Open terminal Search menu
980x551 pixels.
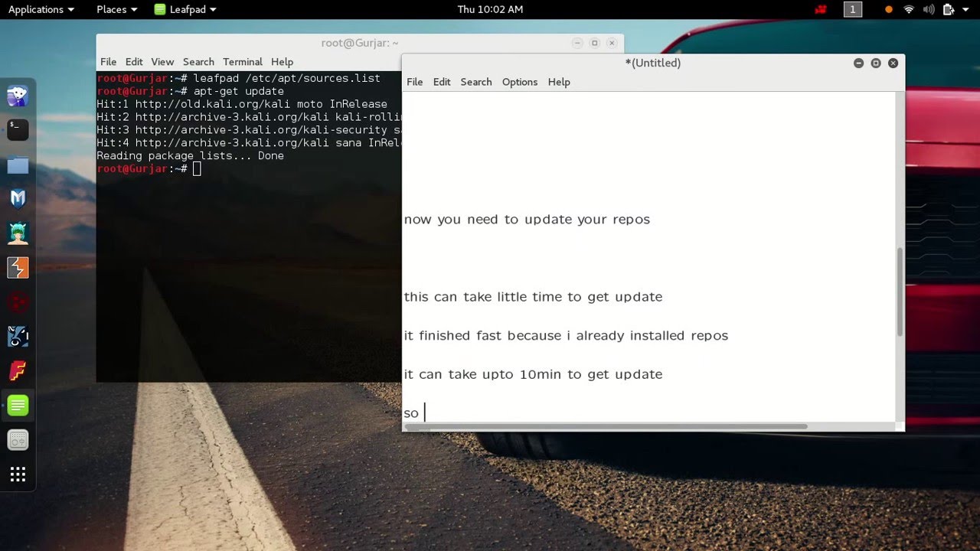click(198, 62)
